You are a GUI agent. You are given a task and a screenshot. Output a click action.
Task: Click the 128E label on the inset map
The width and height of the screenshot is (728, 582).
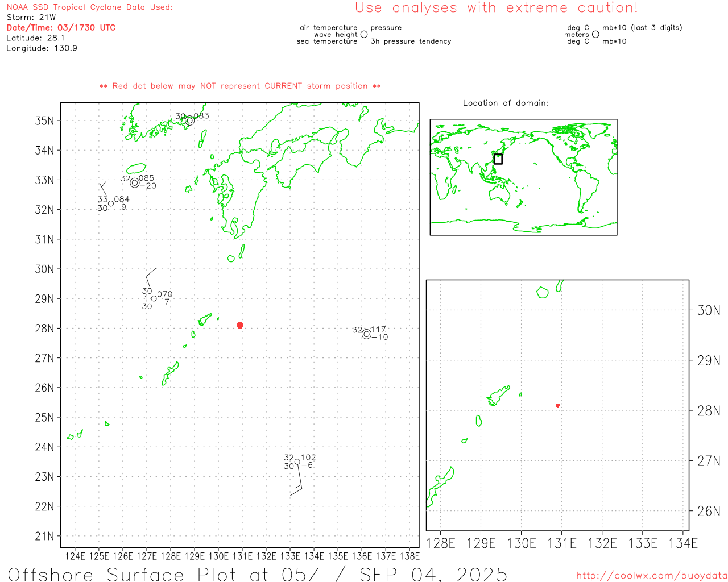coord(441,544)
